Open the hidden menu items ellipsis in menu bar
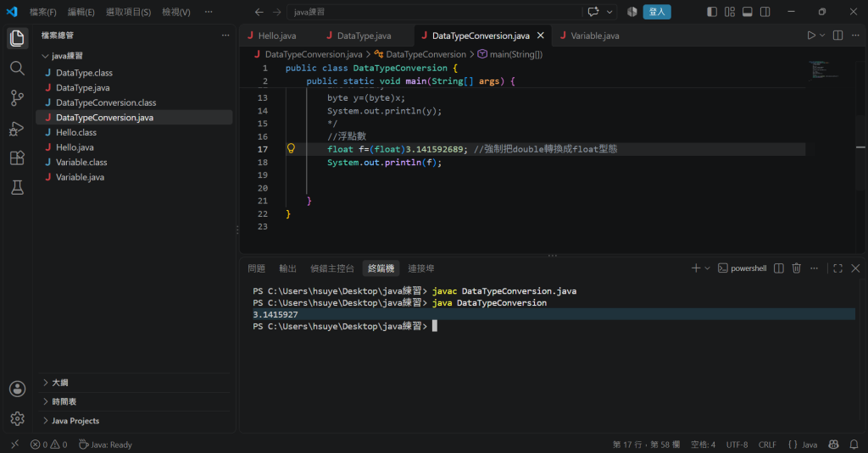Screen dimensions: 868x453 coord(209,12)
